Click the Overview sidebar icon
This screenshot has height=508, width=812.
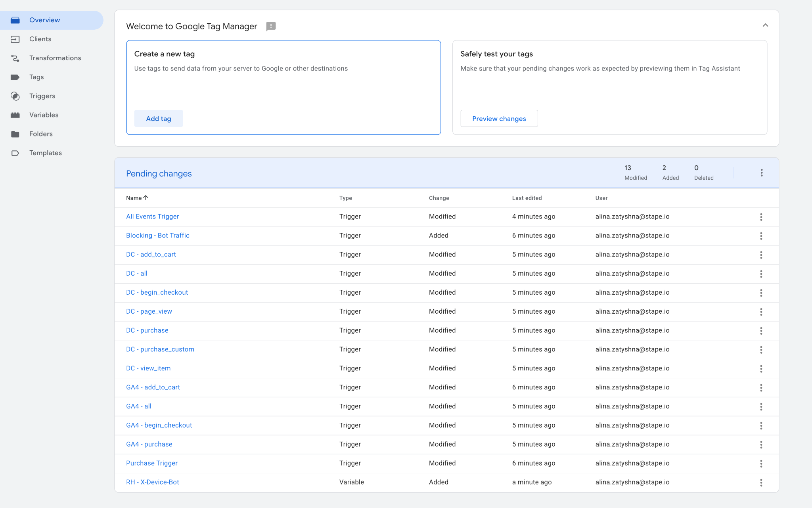(15, 20)
